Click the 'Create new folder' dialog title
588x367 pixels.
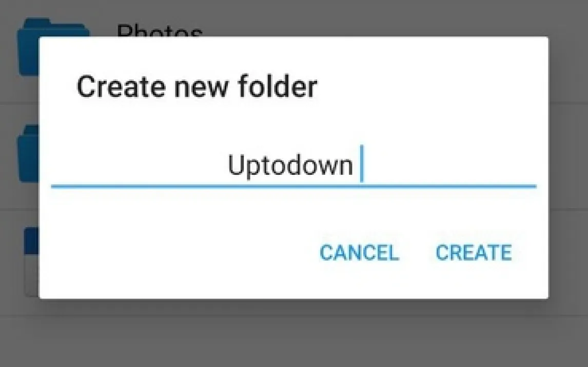click(197, 87)
